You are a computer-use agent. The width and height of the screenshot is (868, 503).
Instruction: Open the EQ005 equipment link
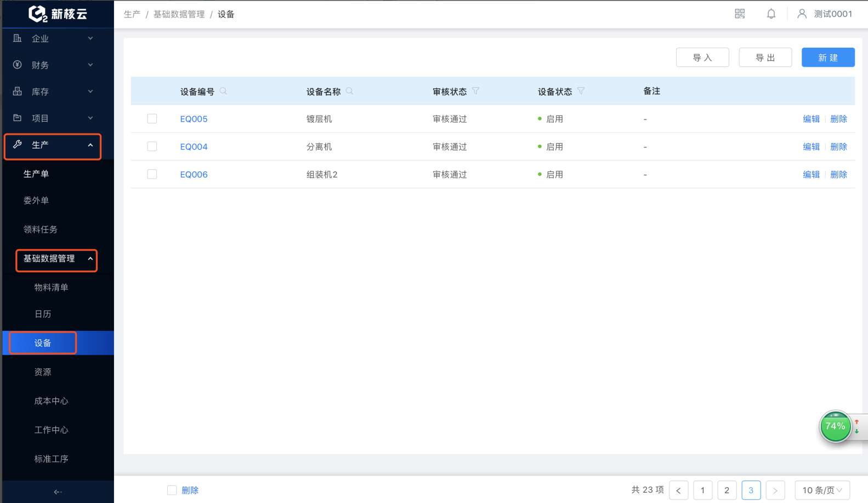194,119
